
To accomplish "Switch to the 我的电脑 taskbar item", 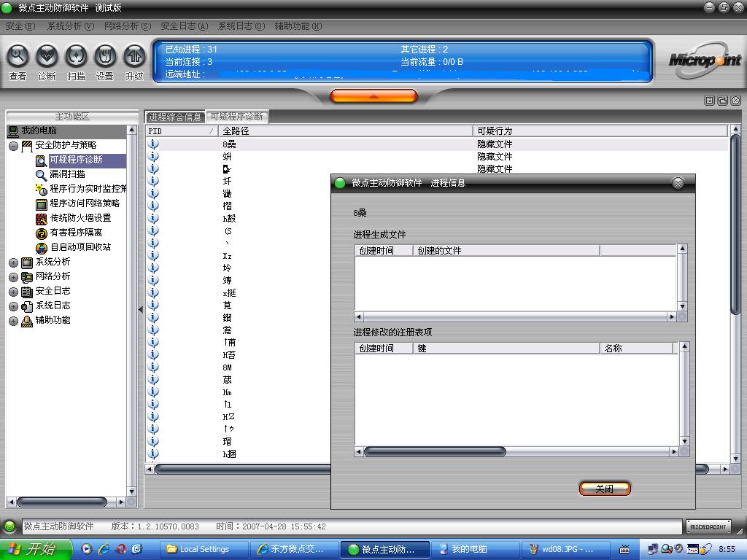I will (x=475, y=549).
